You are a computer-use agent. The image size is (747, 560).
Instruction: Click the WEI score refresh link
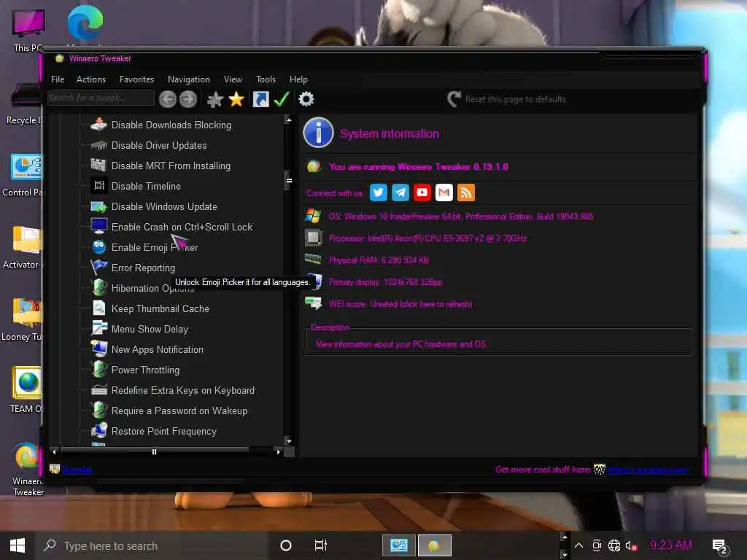400,304
